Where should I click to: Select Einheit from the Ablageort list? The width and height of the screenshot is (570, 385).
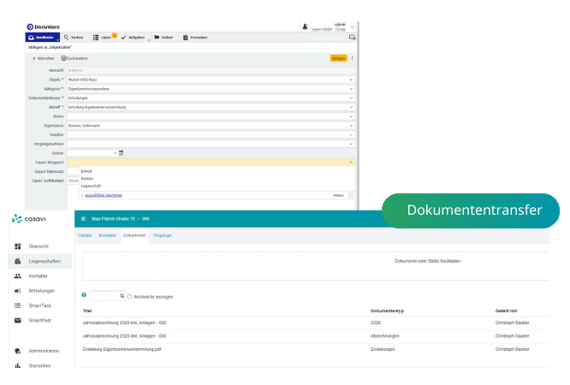pyautogui.click(x=87, y=171)
